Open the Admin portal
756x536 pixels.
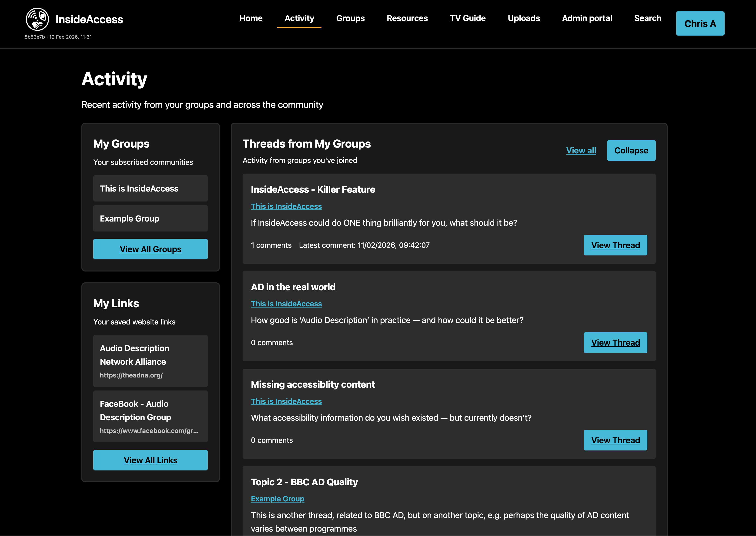click(x=587, y=19)
